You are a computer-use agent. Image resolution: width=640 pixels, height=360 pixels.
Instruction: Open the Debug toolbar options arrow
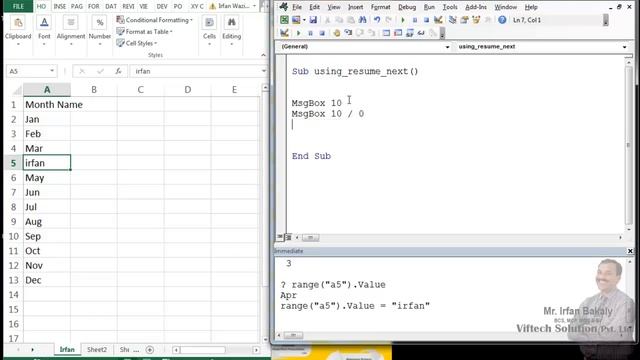[442, 33]
